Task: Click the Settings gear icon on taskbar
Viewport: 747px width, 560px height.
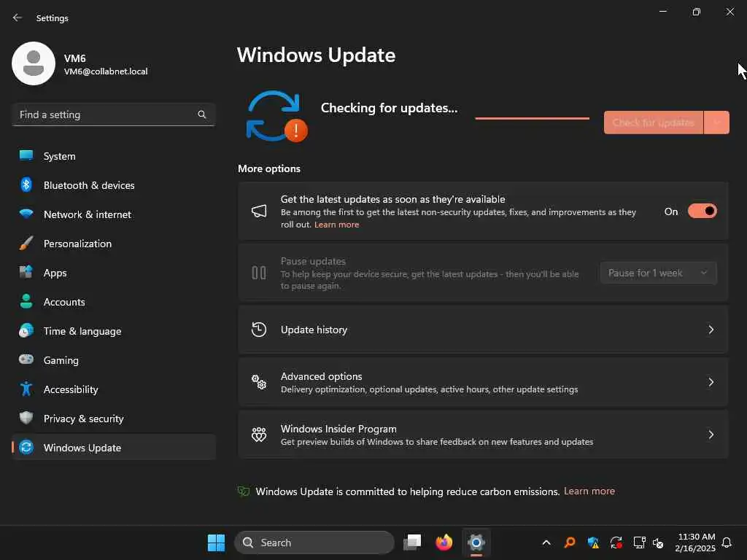Action: click(476, 542)
